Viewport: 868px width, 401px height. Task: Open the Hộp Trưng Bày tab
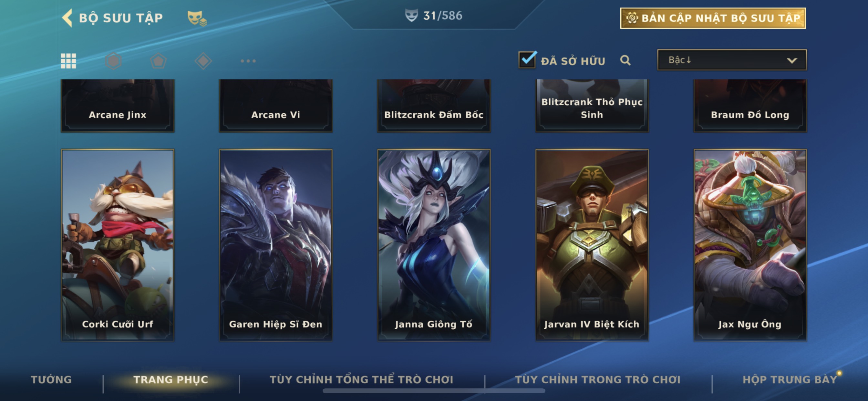790,379
